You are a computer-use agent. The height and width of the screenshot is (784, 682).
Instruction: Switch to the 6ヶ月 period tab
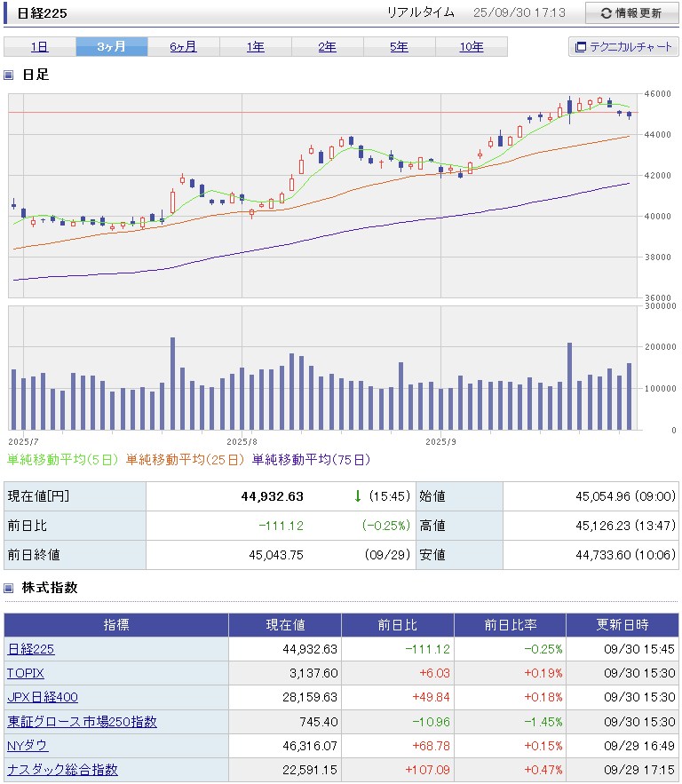click(183, 47)
